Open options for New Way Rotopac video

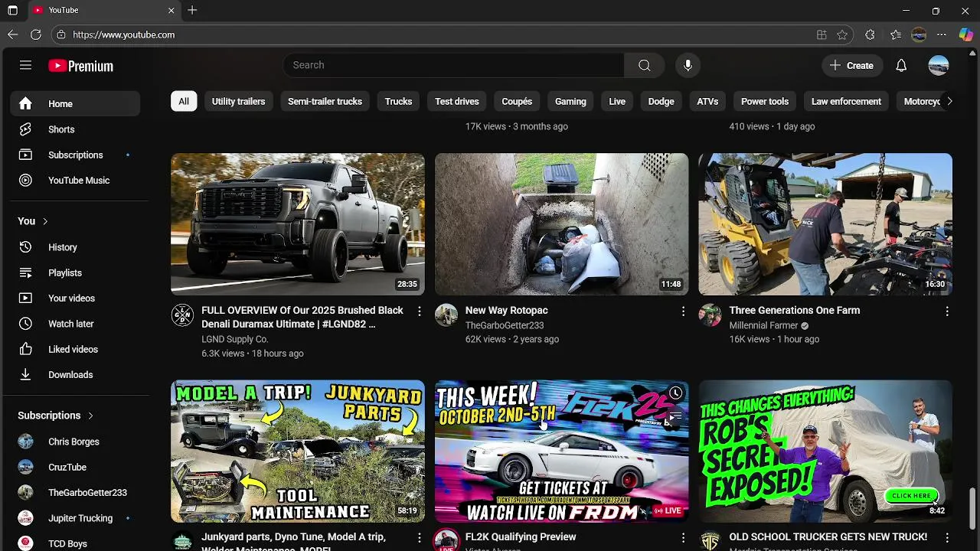[683, 311]
